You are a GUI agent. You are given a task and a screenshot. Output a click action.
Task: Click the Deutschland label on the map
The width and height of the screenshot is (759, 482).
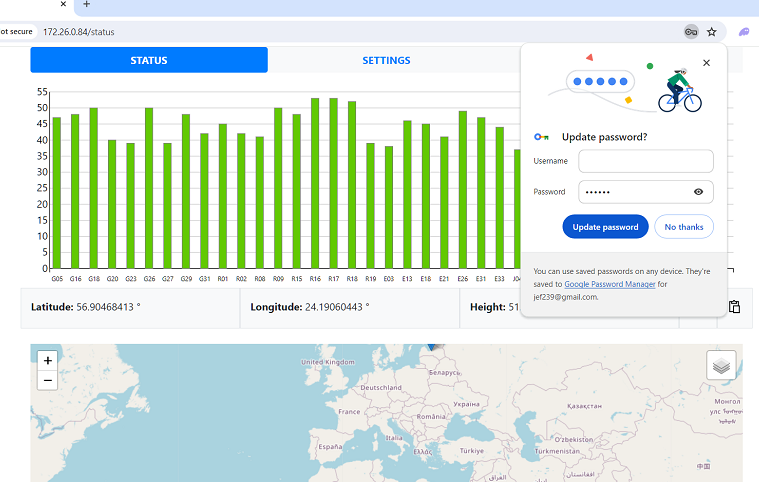(x=381, y=388)
